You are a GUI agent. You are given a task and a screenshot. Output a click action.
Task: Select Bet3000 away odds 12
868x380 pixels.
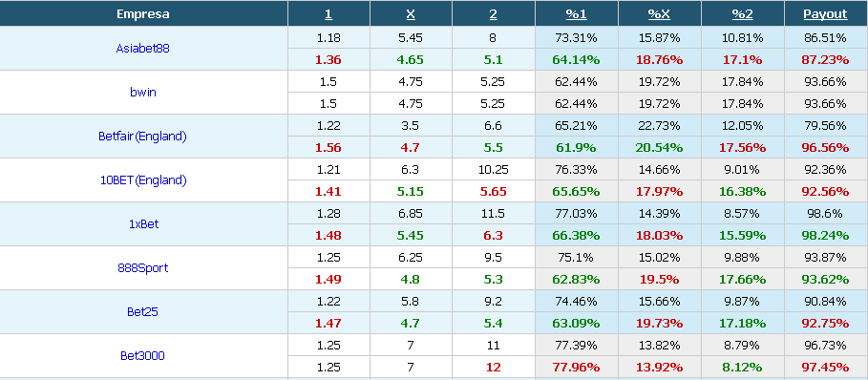[493, 368]
